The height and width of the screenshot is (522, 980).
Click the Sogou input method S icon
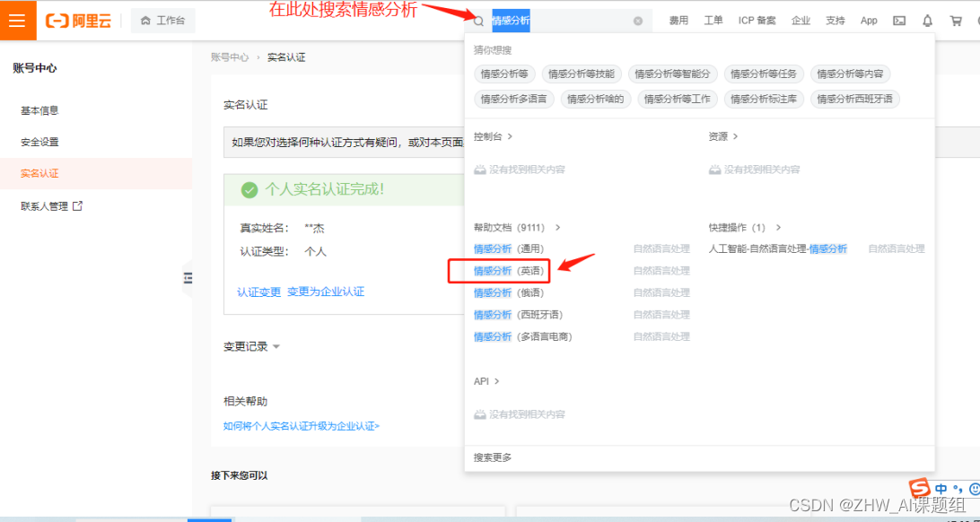tap(919, 488)
